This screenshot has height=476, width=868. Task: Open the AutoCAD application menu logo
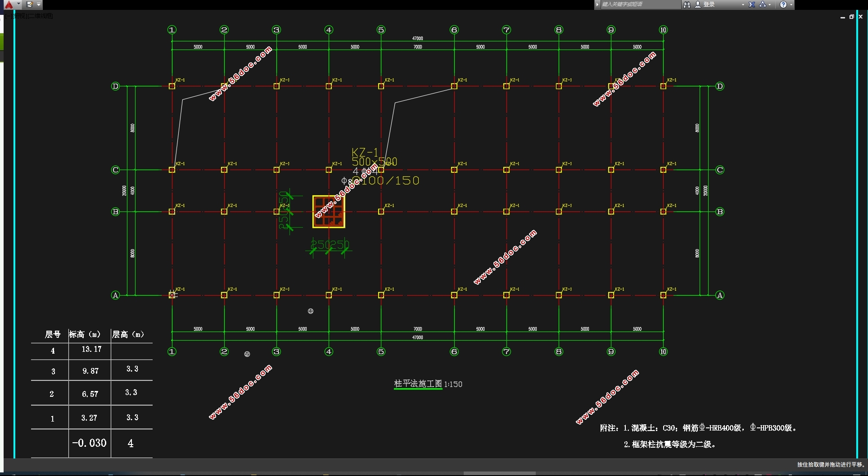click(9, 4)
